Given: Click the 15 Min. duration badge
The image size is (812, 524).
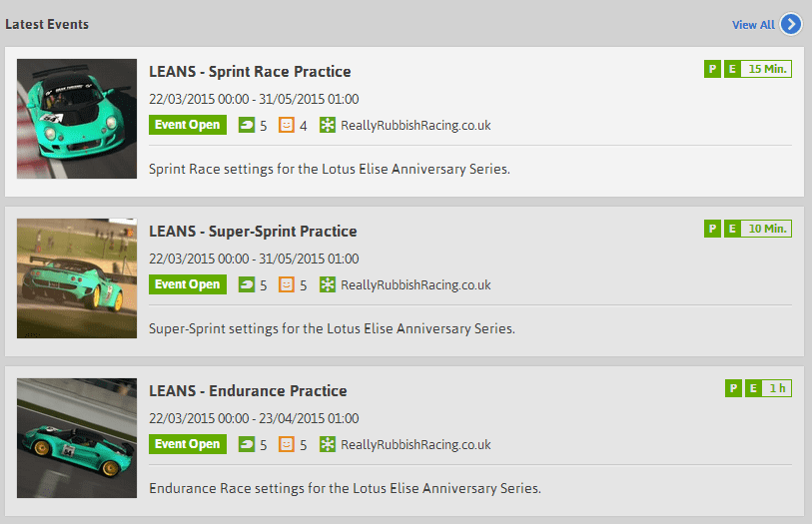Looking at the screenshot, I should 767,69.
